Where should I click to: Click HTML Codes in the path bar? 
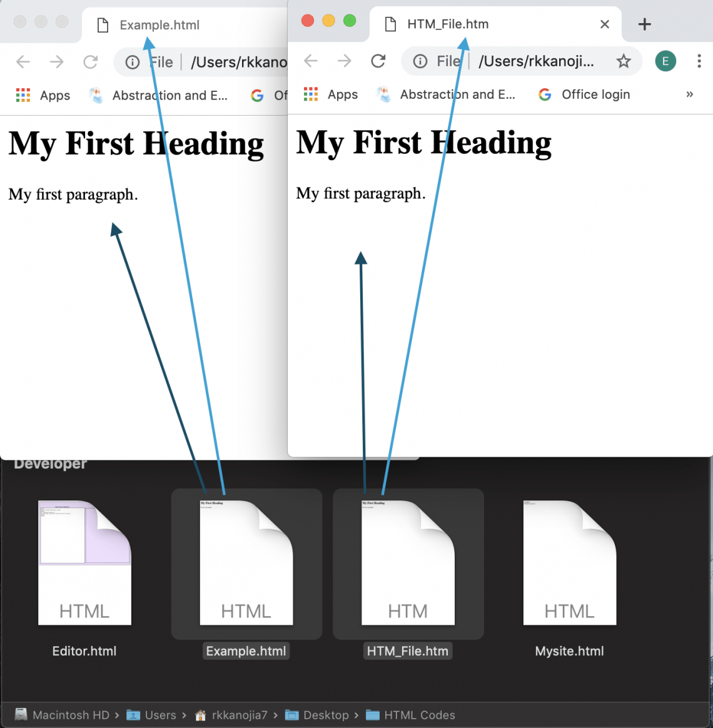click(420, 715)
